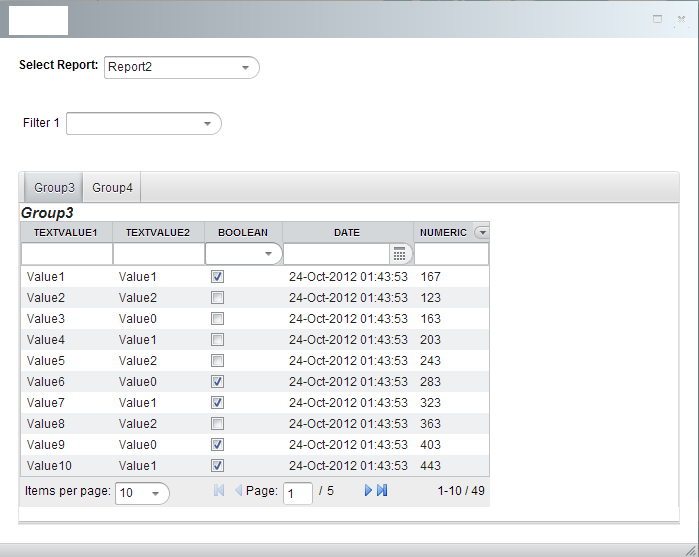Select the Group3 tab
Image resolution: width=699 pixels, height=557 pixels.
click(54, 187)
